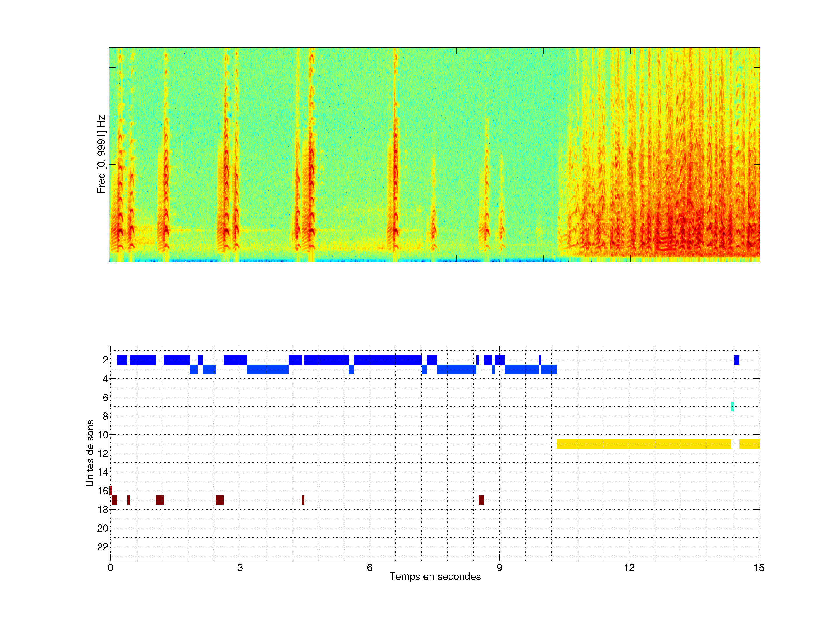This screenshot has height=630, width=840.
Task: Click the long yellow bar at unit 11
Action: pyautogui.click(x=644, y=444)
